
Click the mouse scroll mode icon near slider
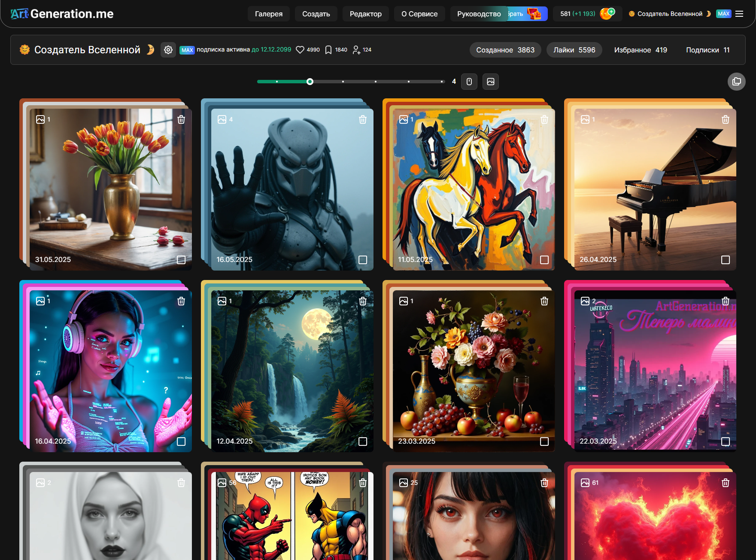tap(469, 82)
